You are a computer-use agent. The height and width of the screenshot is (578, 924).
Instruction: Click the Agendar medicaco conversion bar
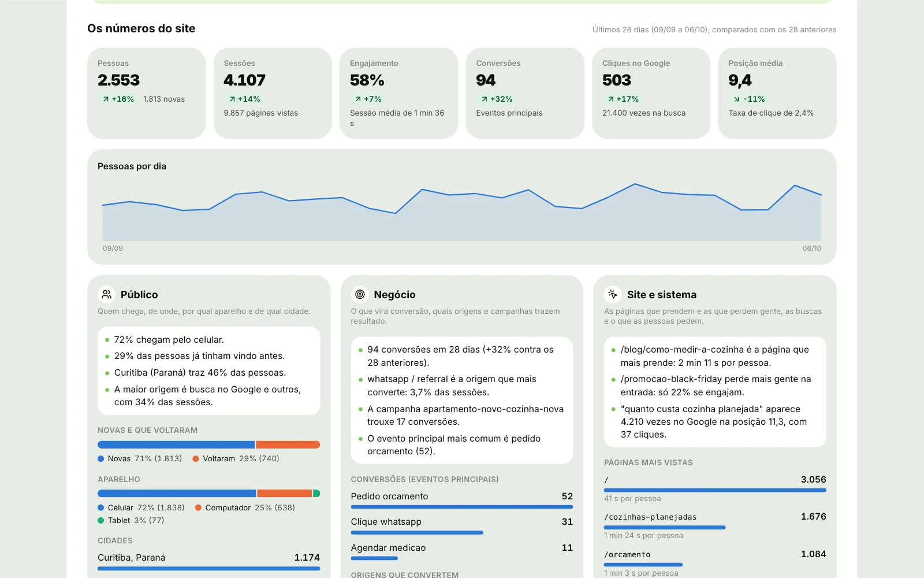[374, 558]
